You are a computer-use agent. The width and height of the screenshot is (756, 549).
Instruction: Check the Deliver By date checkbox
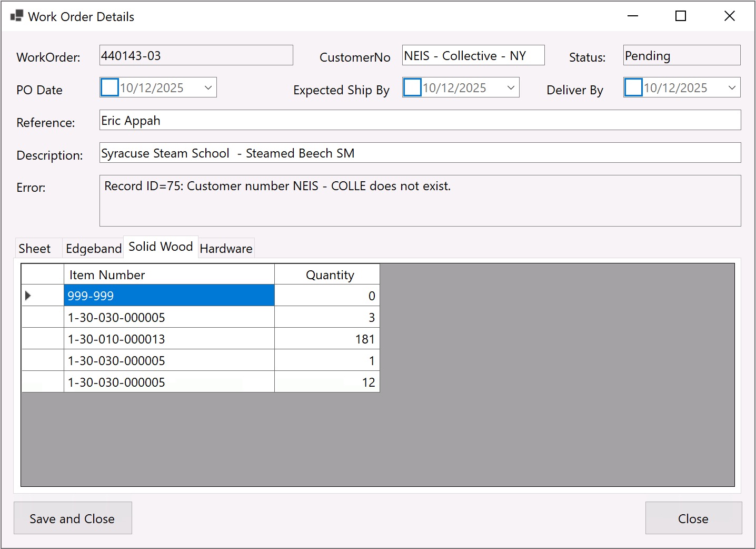click(x=633, y=87)
